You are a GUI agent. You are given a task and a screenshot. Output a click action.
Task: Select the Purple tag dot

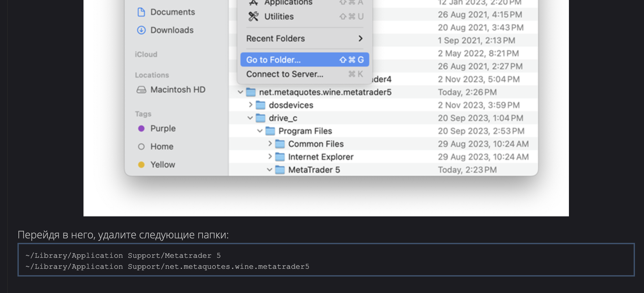tap(141, 128)
